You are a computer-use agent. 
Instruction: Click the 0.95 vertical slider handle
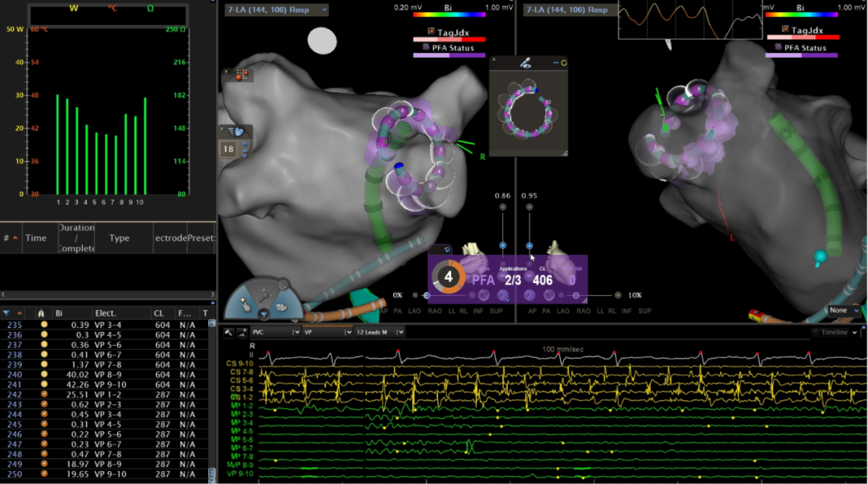529,245
